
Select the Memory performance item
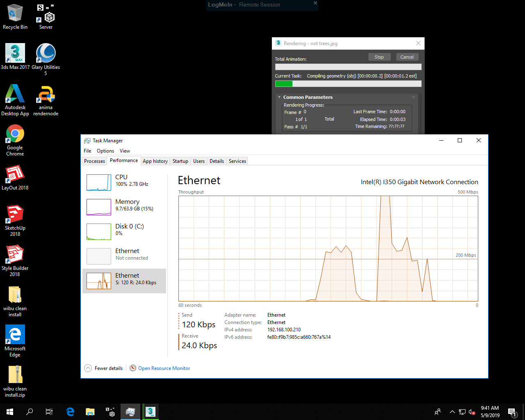[x=124, y=207]
